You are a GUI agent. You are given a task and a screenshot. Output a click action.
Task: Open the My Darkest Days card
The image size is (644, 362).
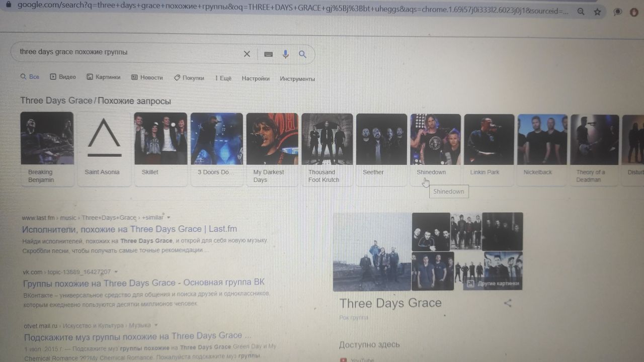[272, 149]
